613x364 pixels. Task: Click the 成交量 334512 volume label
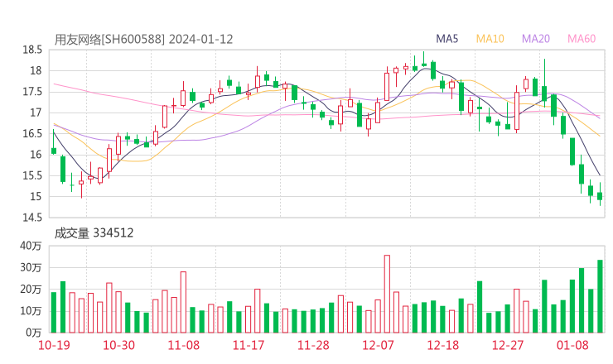point(94,233)
